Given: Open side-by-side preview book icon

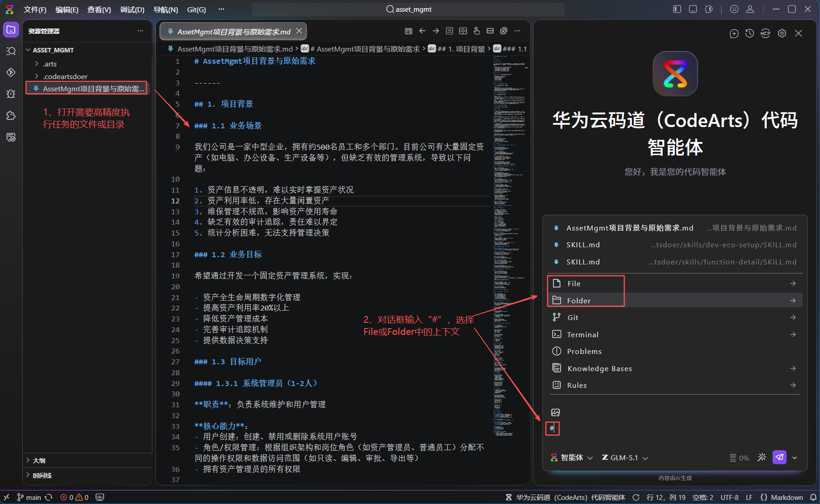Looking at the screenshot, I should coord(463,31).
